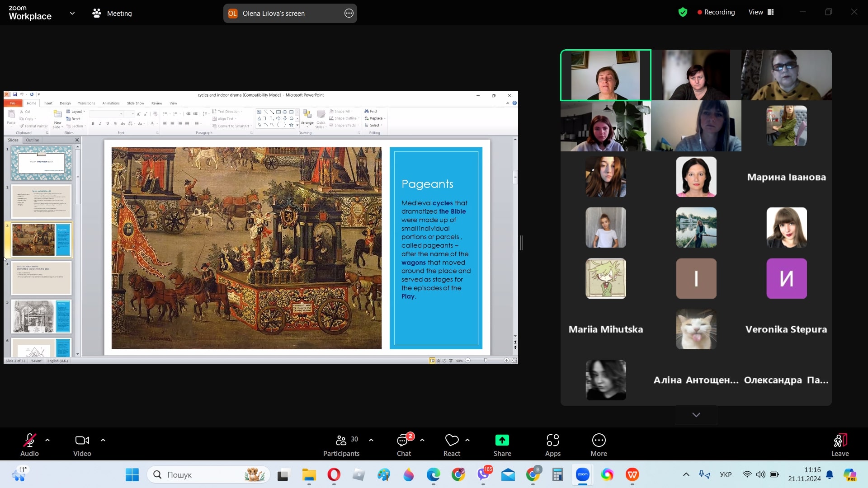
Task: Open Quick Styles gallery
Action: pyautogui.click(x=321, y=119)
